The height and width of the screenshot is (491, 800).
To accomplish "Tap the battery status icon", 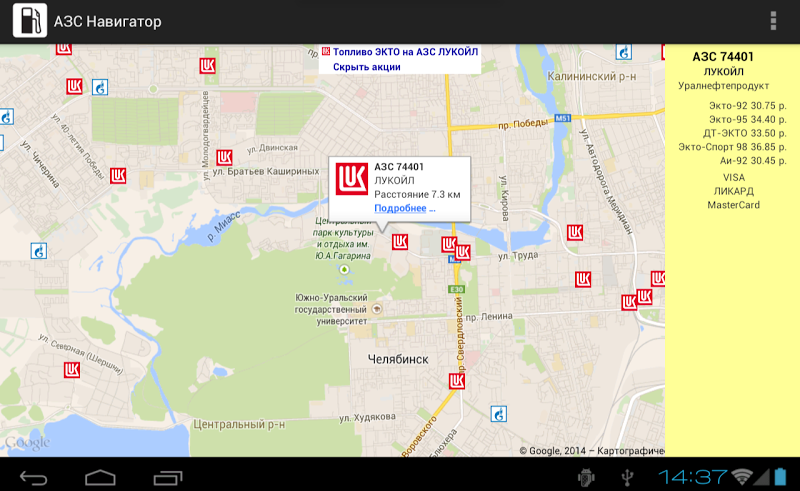I will 780,477.
